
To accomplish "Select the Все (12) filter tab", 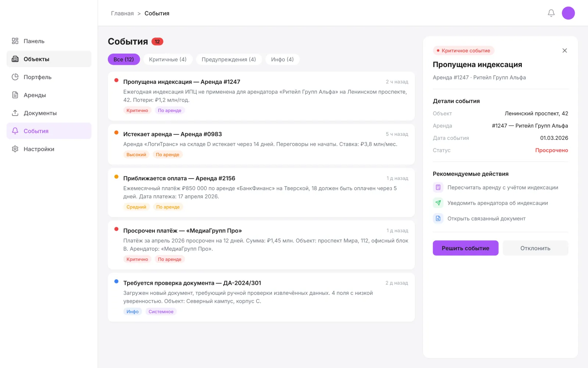I will coord(124,59).
